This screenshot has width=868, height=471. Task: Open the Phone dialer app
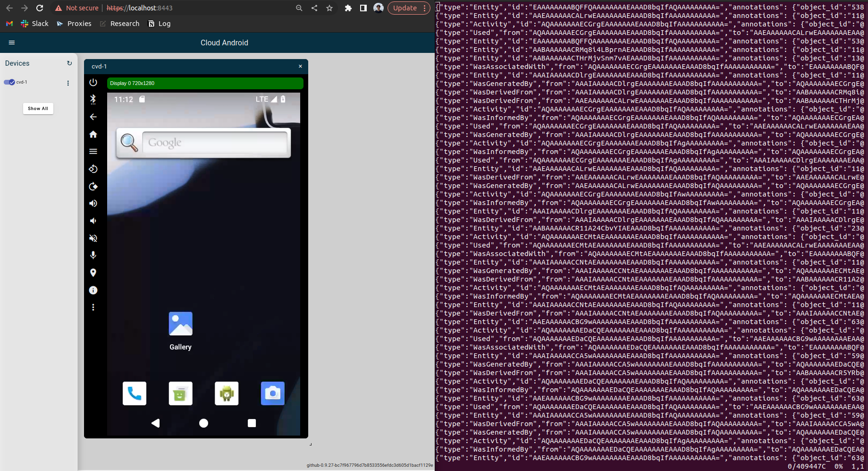pyautogui.click(x=135, y=394)
